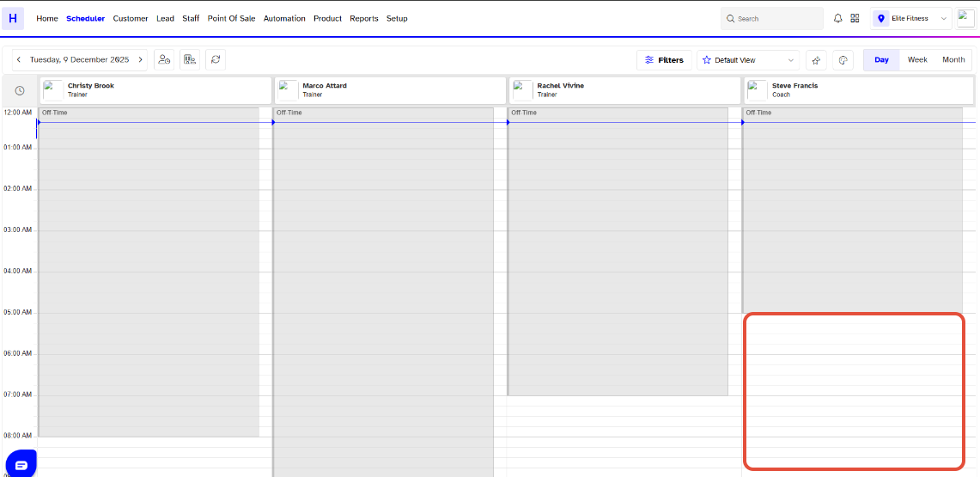980x477 pixels.
Task: Click the 06:00 AM time label
Action: point(17,353)
